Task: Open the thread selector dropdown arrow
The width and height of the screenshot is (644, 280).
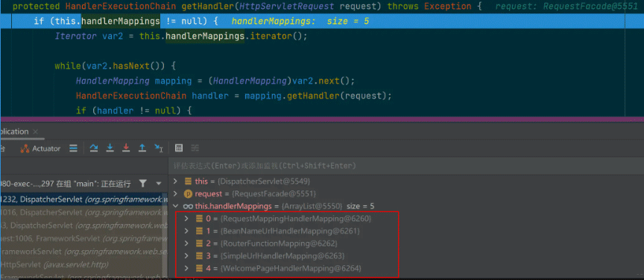Action: (159, 183)
